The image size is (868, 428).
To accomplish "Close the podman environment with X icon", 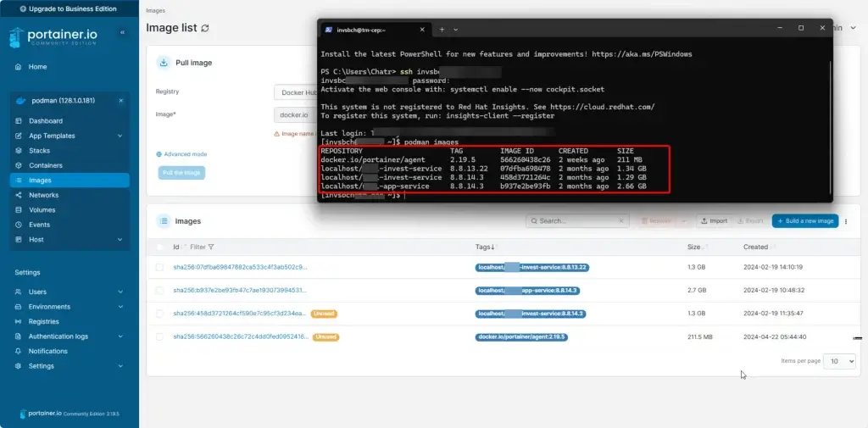I will 120,101.
